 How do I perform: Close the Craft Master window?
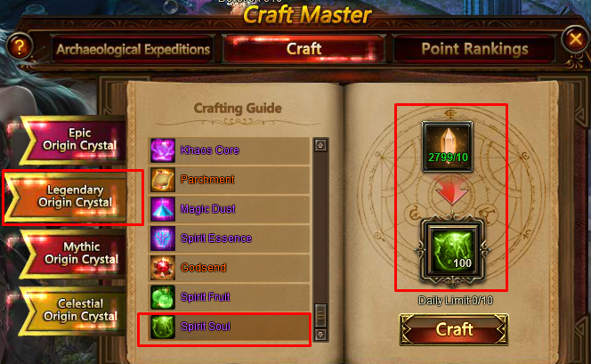(x=575, y=39)
